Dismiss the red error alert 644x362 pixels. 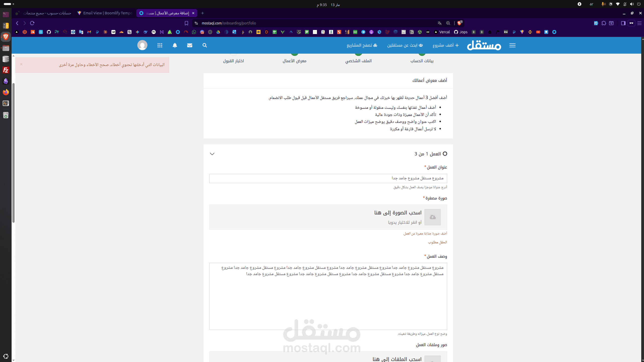pos(21,64)
